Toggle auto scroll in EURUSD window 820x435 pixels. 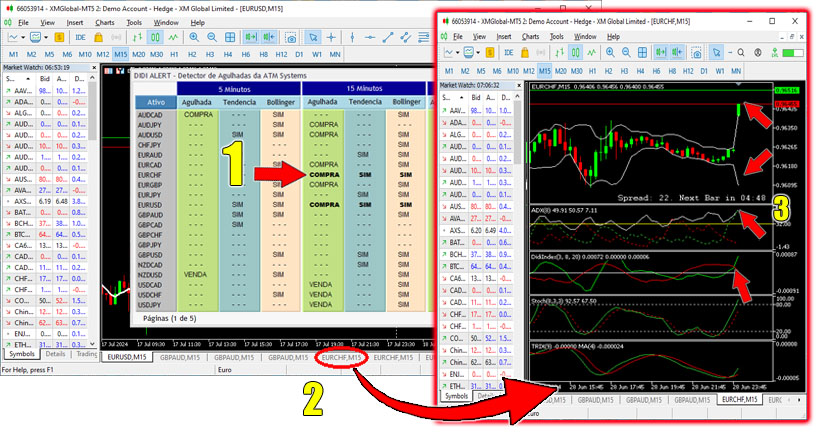click(x=251, y=37)
